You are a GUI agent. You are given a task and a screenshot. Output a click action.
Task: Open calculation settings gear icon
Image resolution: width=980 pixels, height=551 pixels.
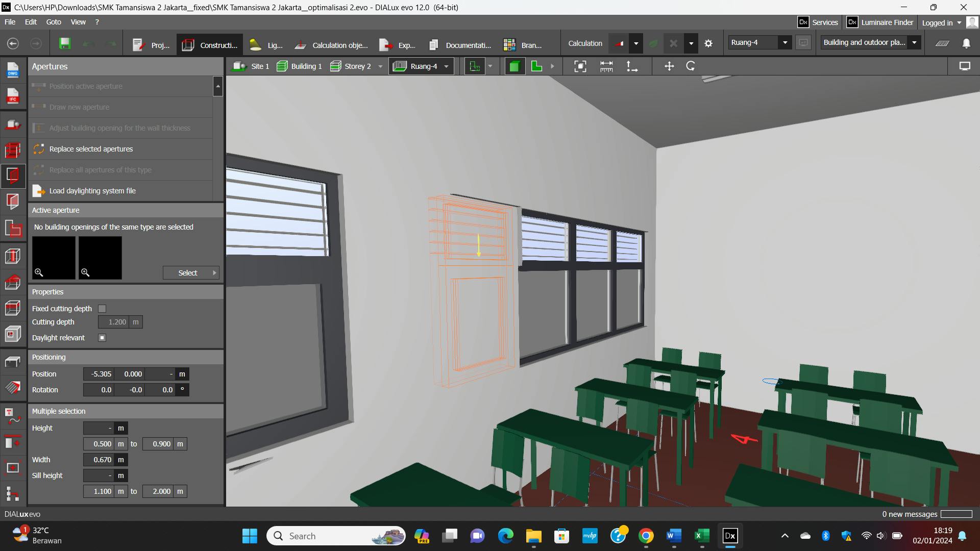[x=708, y=44]
